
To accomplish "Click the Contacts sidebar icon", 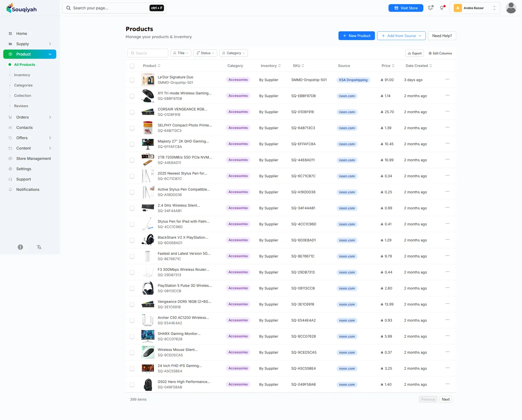I will (x=10, y=127).
